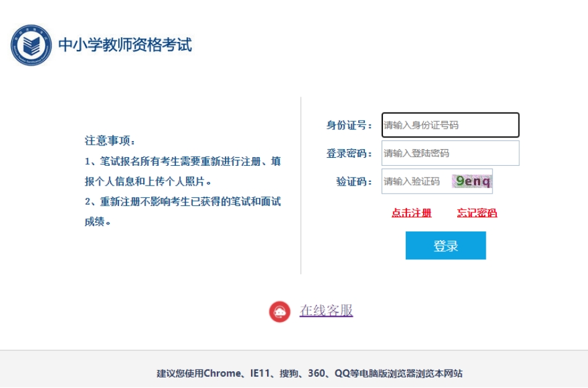Click the 验证码 field label

[x=354, y=182]
